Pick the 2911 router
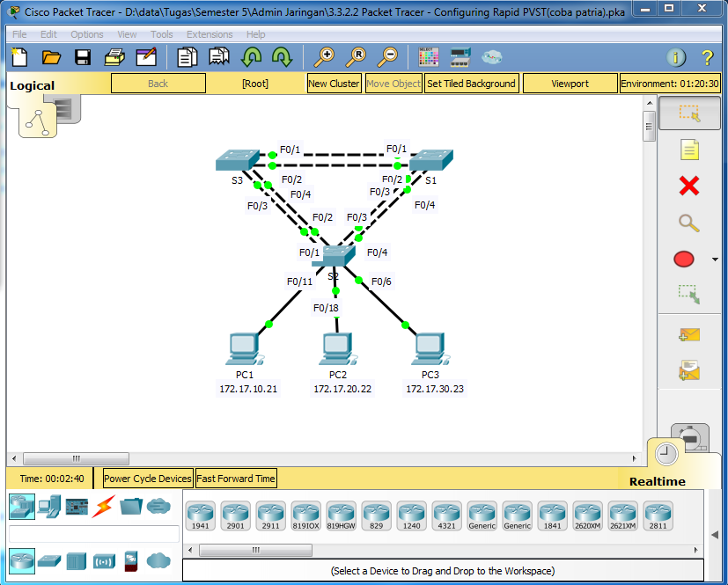 [270, 515]
